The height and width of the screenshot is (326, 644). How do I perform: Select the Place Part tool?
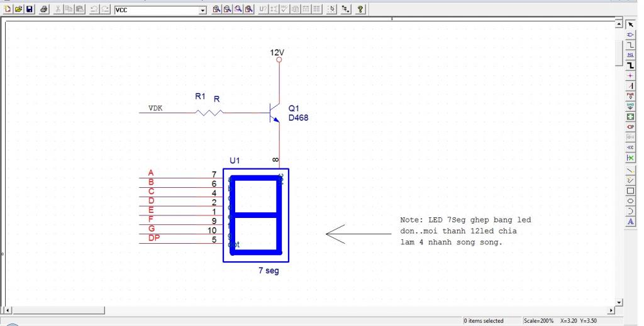pyautogui.click(x=630, y=35)
